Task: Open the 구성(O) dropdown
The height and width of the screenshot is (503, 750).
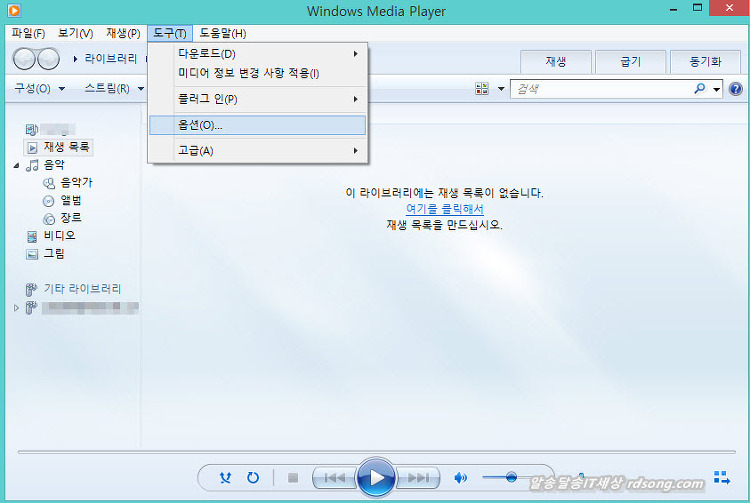Action: pos(39,89)
